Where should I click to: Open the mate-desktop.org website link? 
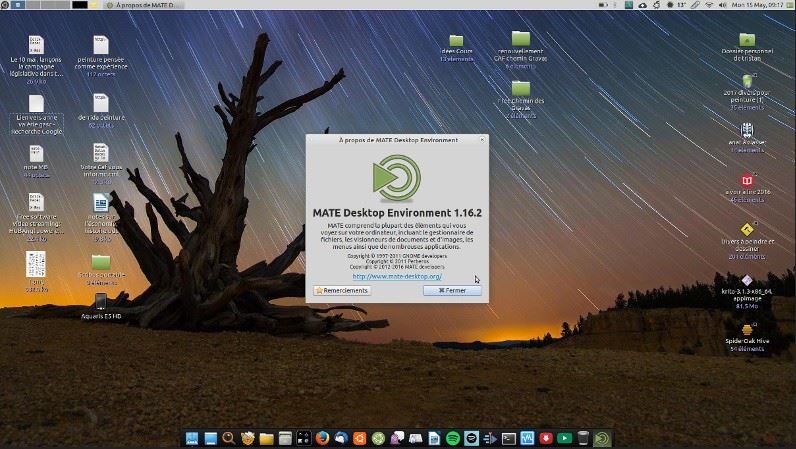pos(397,276)
